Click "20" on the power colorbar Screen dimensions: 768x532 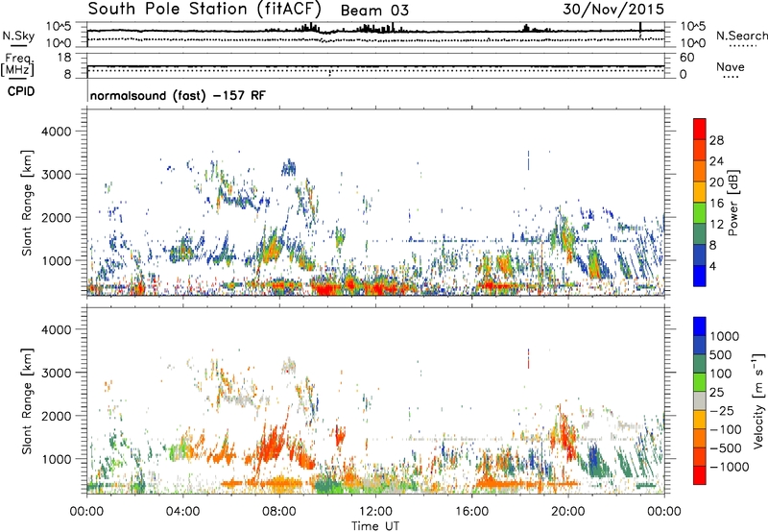pyautogui.click(x=716, y=182)
